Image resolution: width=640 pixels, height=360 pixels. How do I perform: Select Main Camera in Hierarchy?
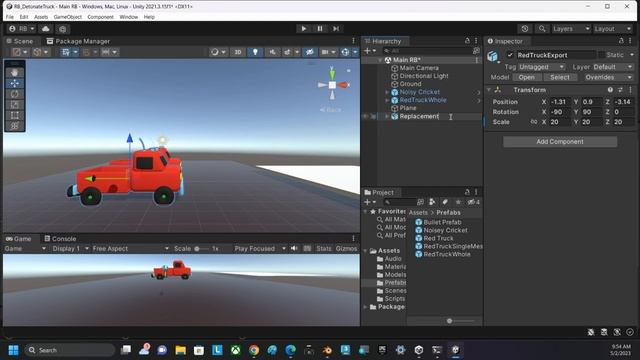click(419, 68)
